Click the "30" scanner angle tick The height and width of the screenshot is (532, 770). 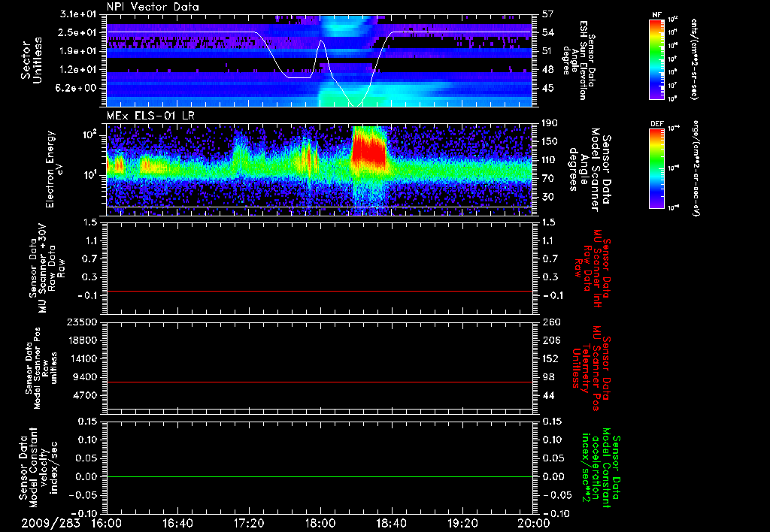tap(547, 197)
